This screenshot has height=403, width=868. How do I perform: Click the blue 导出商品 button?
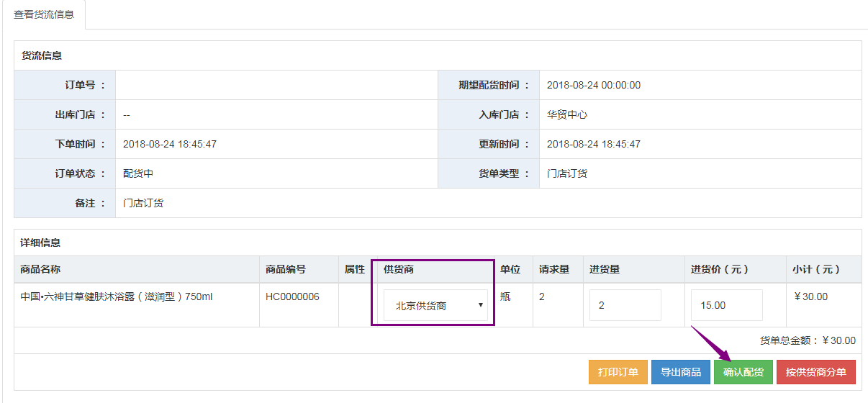(681, 372)
